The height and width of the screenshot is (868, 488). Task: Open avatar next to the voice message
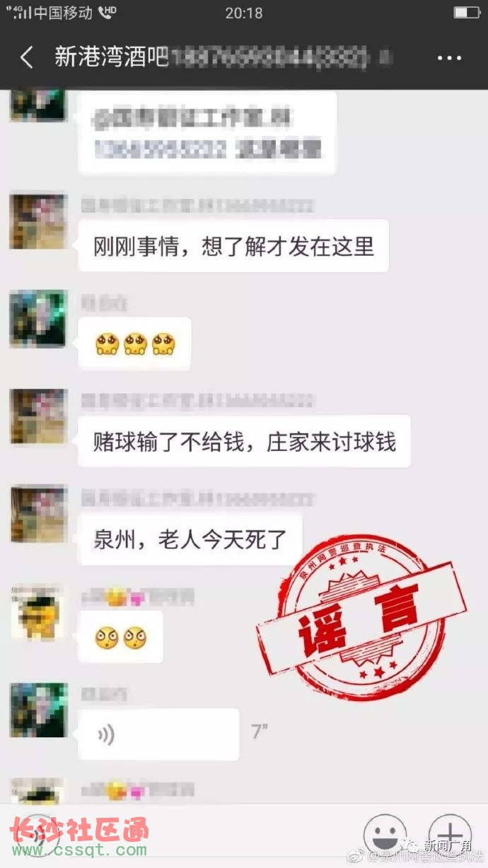coord(37,710)
